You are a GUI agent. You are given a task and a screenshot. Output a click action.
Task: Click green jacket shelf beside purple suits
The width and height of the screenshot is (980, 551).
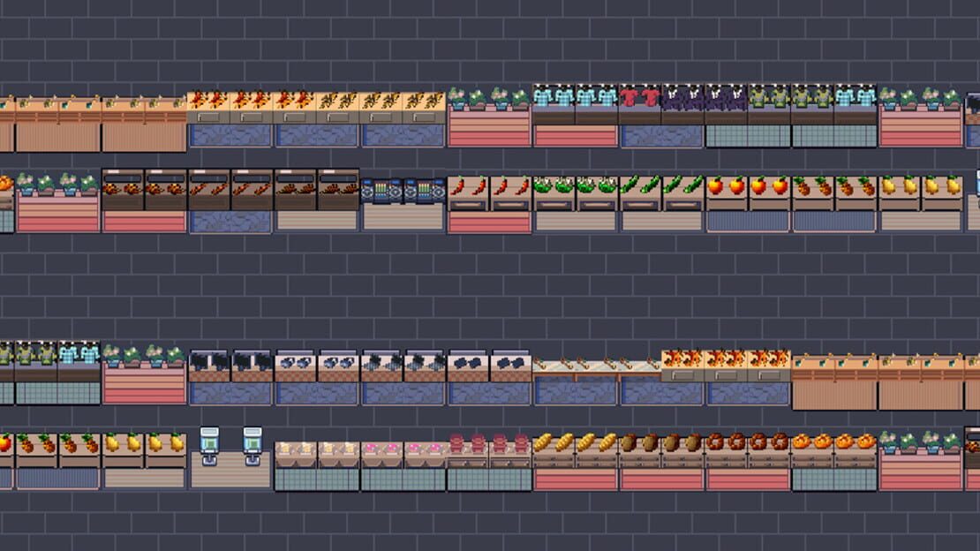point(769,105)
